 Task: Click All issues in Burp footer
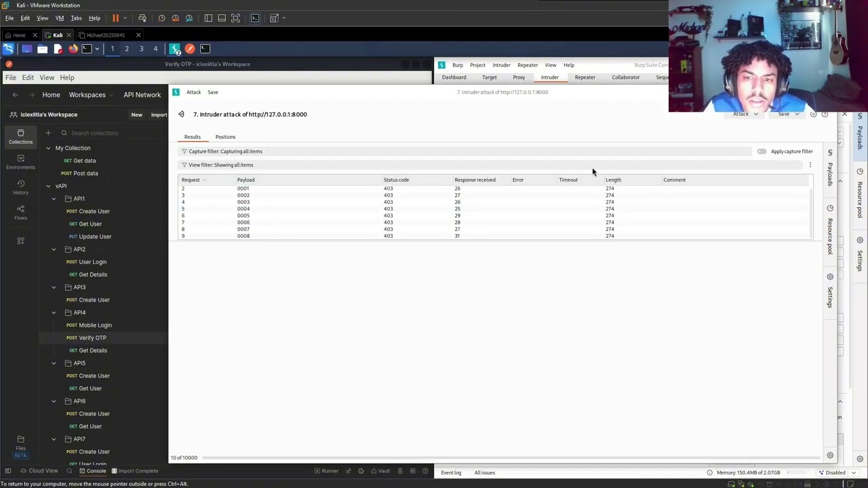coord(484,472)
